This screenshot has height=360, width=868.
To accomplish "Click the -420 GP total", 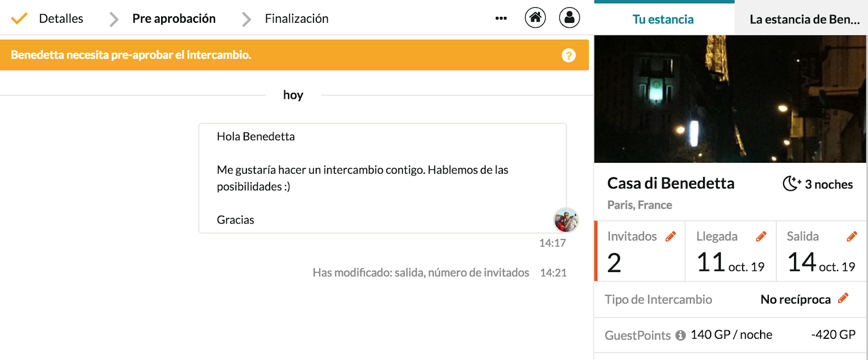I will pos(833,335).
